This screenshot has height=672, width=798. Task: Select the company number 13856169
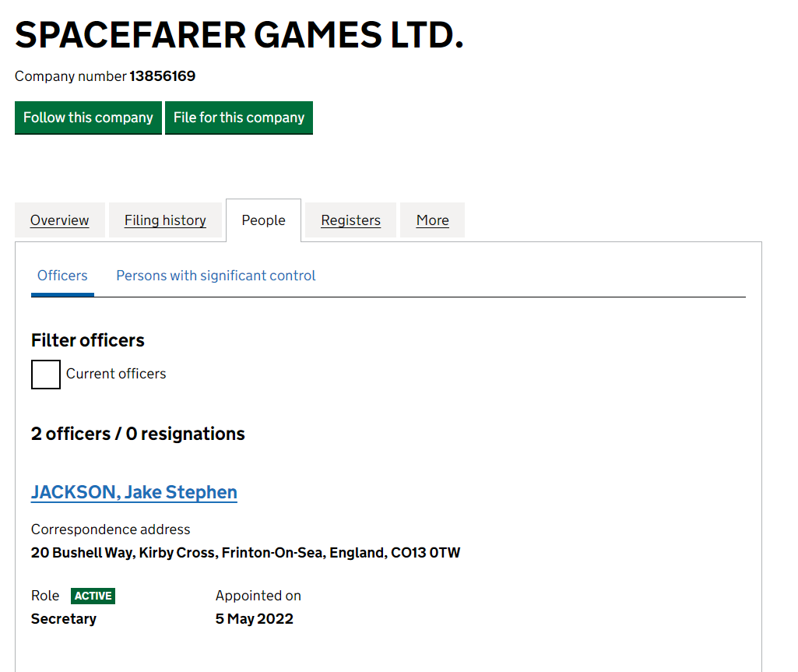(163, 76)
